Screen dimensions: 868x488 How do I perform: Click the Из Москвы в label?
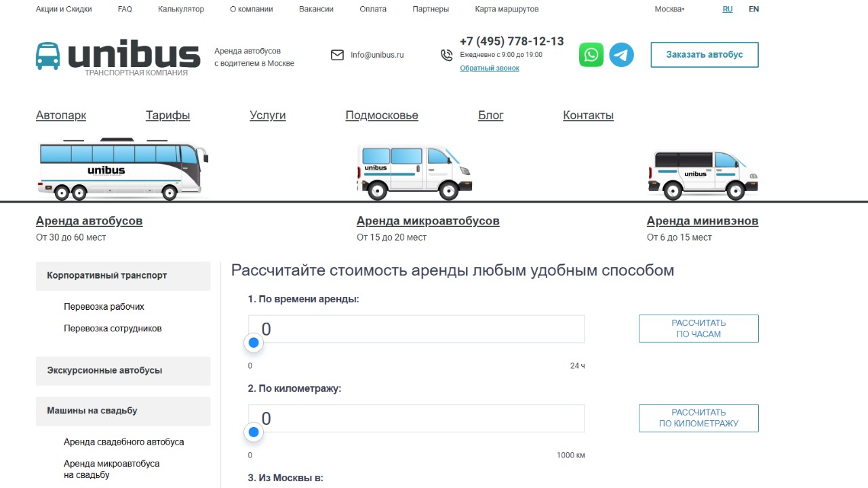coord(285,478)
